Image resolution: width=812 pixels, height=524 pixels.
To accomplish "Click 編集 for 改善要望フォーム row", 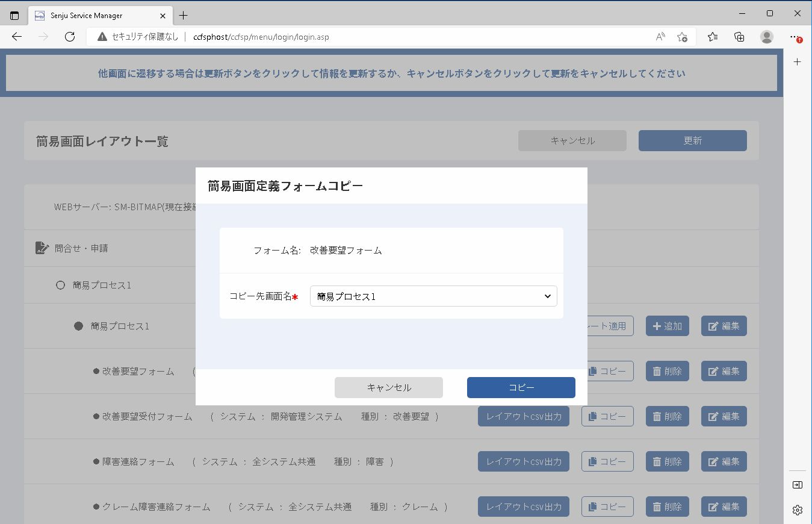I will coord(724,371).
